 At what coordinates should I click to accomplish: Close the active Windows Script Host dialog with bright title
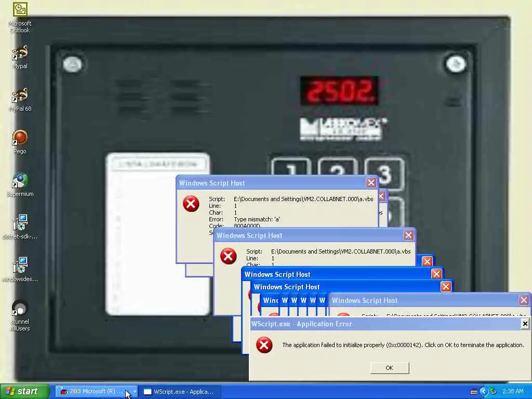(436, 274)
